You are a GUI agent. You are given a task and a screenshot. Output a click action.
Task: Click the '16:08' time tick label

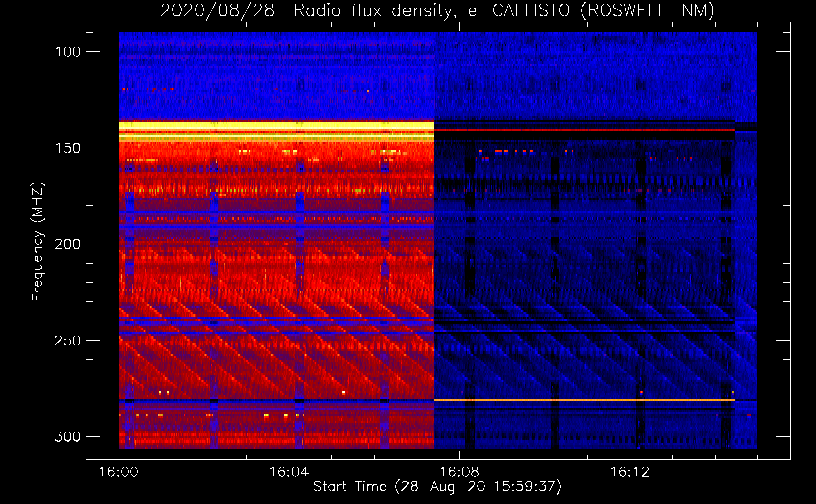[x=459, y=472]
